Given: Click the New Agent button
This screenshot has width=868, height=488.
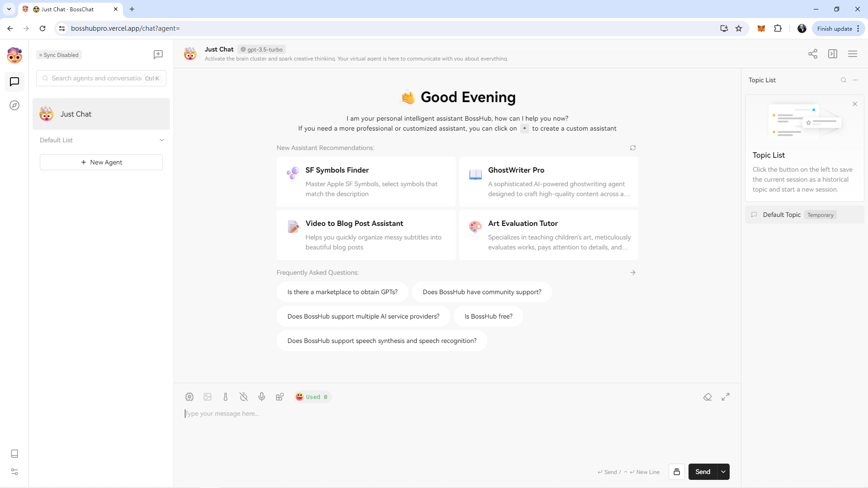Looking at the screenshot, I should click(x=101, y=162).
